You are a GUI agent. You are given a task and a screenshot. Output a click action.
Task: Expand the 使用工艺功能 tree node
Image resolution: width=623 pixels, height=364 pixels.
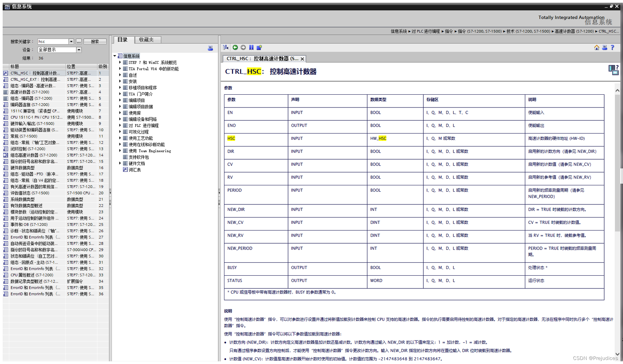120,138
